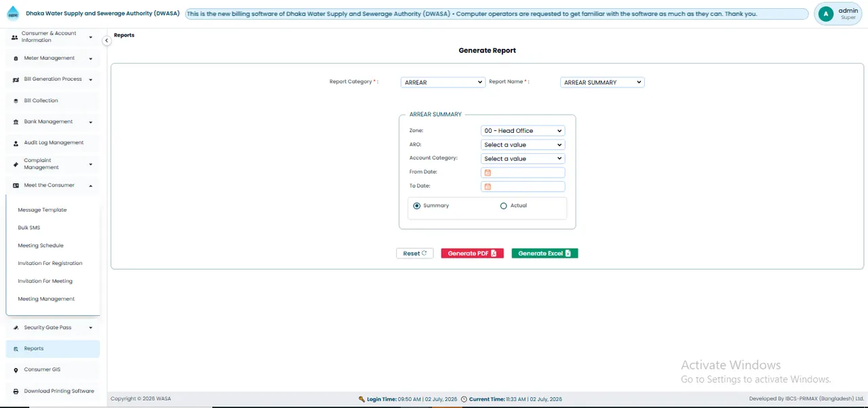The width and height of the screenshot is (868, 408).
Task: Click the Generate PDF button
Action: [x=472, y=253]
